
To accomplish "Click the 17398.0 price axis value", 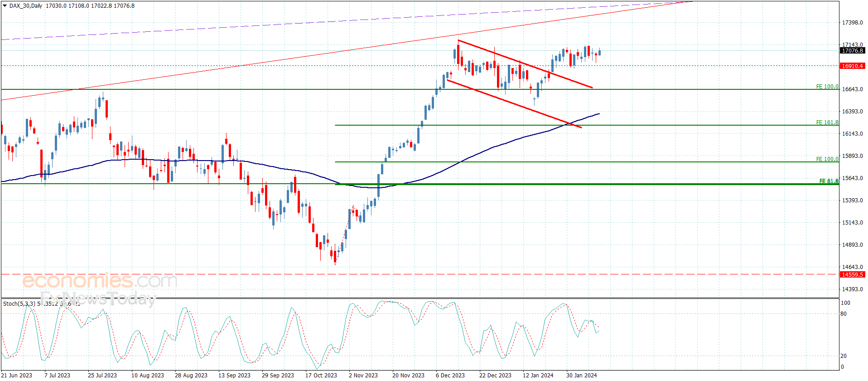I will click(852, 23).
